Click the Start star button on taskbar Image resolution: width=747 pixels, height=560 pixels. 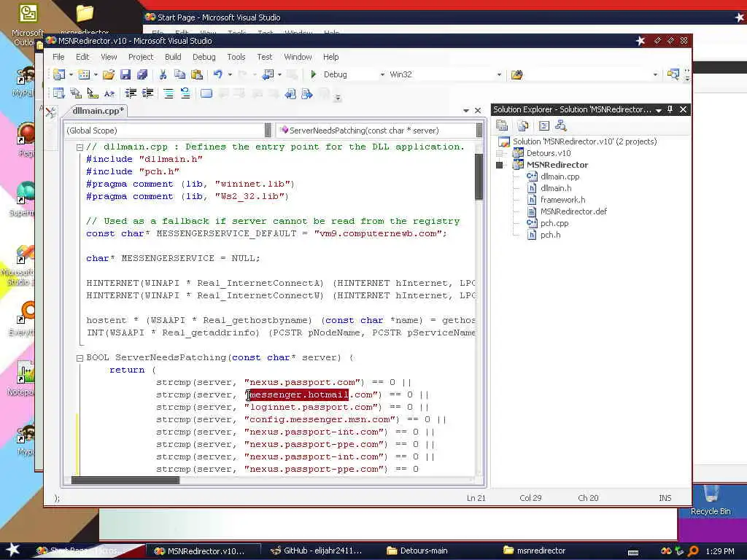pos(12,550)
